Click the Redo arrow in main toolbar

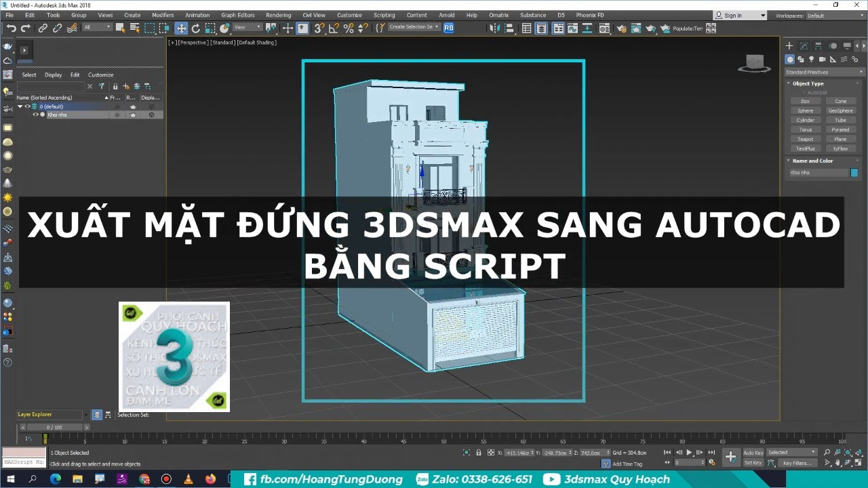pos(26,28)
